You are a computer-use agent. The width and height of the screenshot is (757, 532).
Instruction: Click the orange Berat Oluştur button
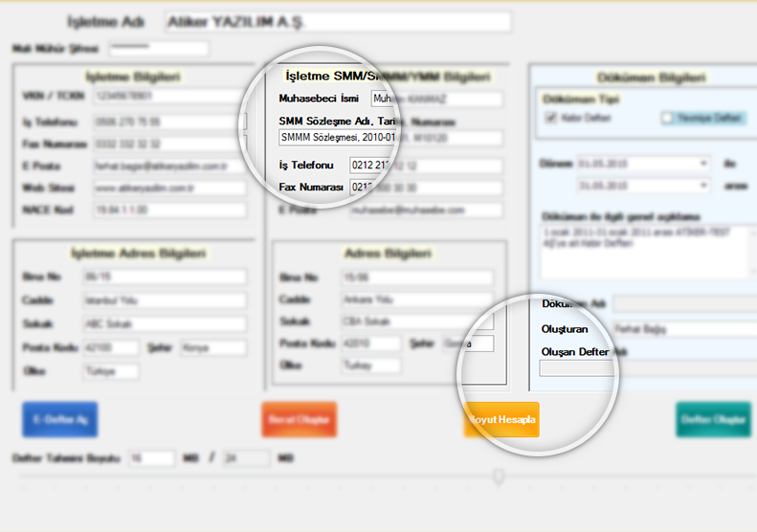click(x=300, y=419)
